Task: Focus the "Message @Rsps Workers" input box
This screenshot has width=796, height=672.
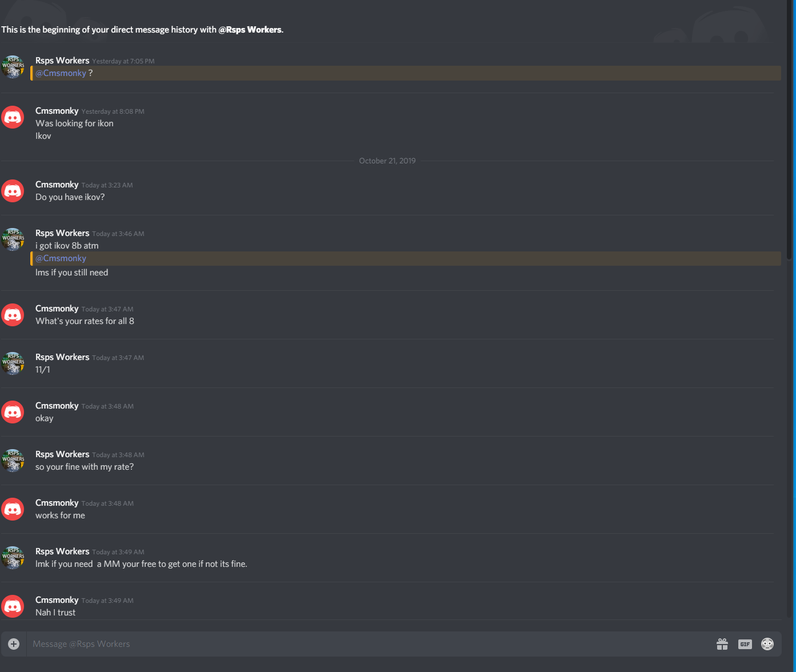Action: pyautogui.click(x=366, y=644)
